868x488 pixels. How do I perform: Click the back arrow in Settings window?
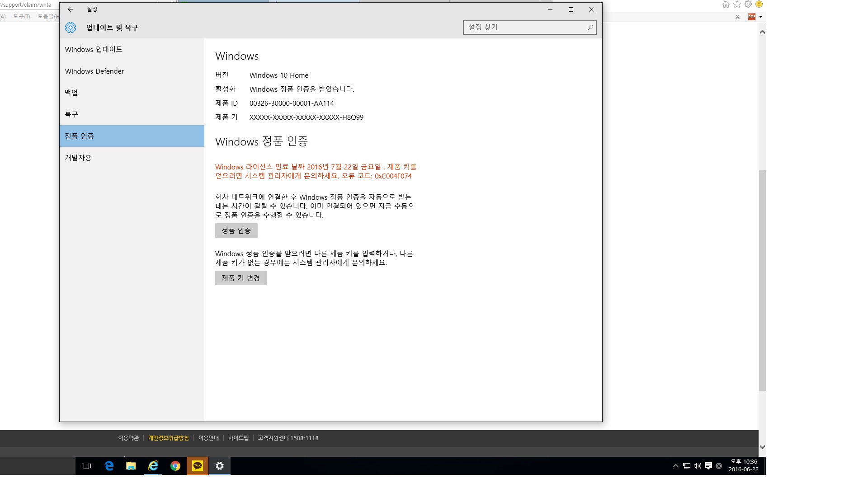pyautogui.click(x=71, y=9)
